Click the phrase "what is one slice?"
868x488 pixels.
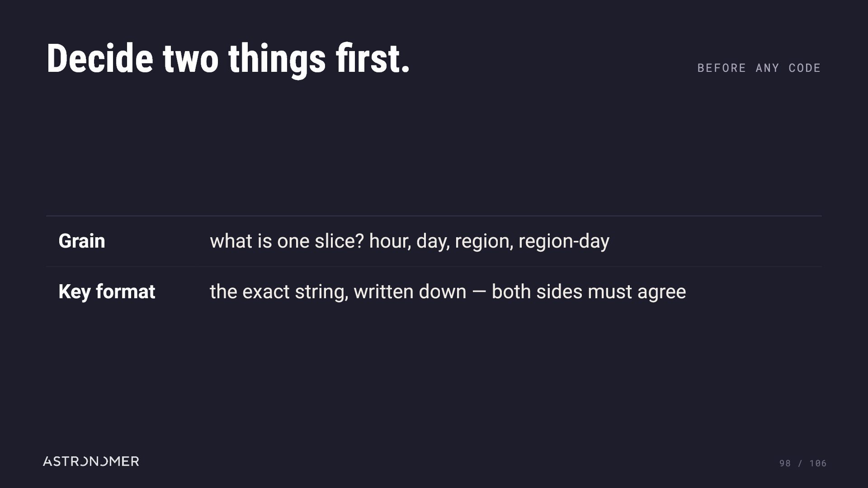click(x=287, y=241)
